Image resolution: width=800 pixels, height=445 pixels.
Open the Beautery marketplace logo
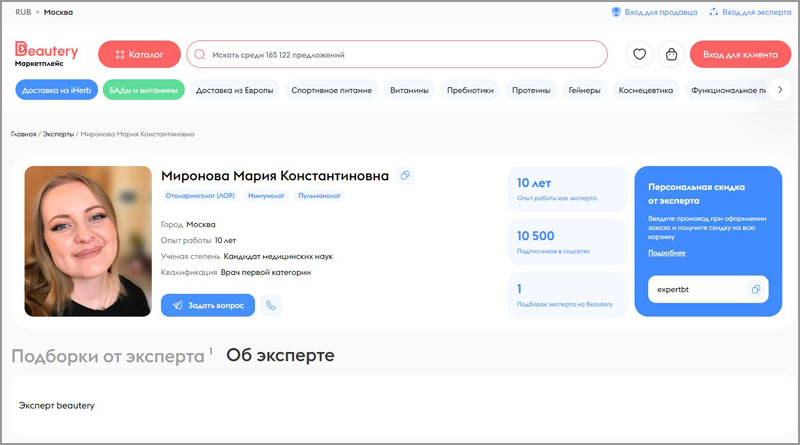(46, 54)
